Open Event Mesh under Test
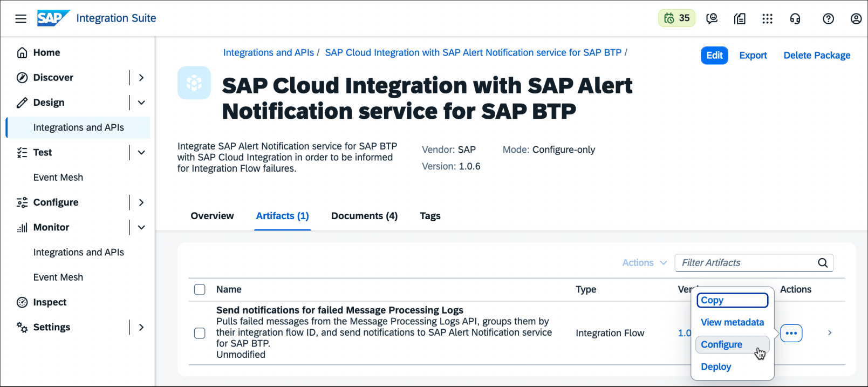Screen dimensions: 868x387 (58, 177)
